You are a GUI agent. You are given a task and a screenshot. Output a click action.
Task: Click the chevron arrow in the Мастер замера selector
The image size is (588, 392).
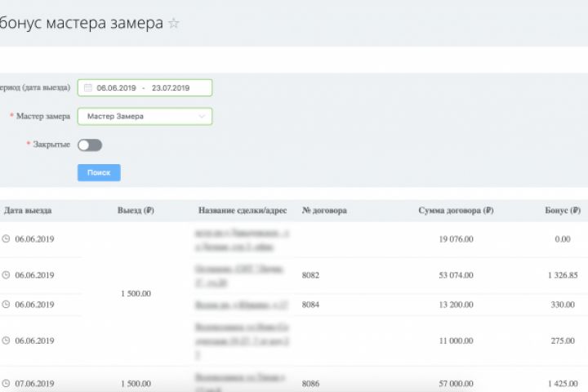pyautogui.click(x=201, y=117)
